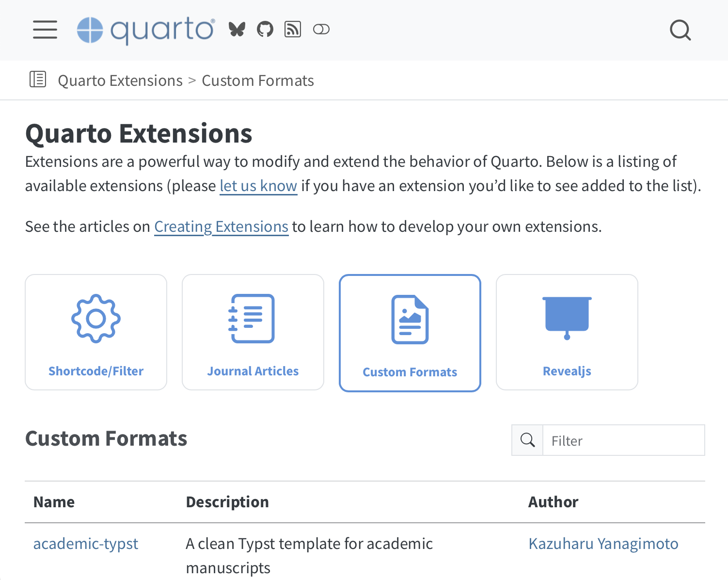This screenshot has width=728, height=580.
Task: Open the Creating Extensions link
Action: point(221,226)
